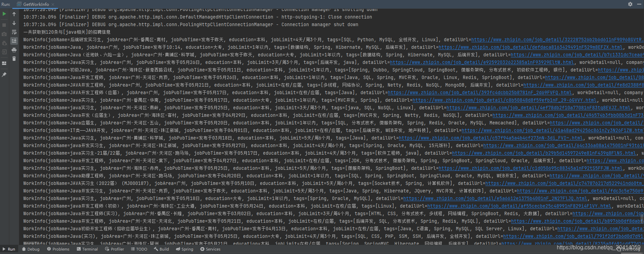Attach debugger using the bug icon
Viewport: 644px width, 254px height.
point(4,43)
